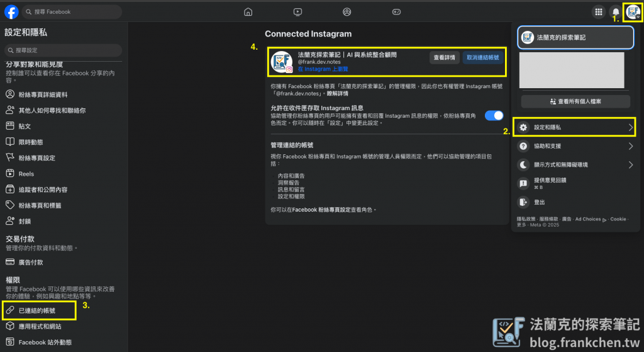Image resolution: width=644 pixels, height=352 pixels.
Task: Click the icon beside 貼文 in sidebar
Action: pyautogui.click(x=10, y=126)
